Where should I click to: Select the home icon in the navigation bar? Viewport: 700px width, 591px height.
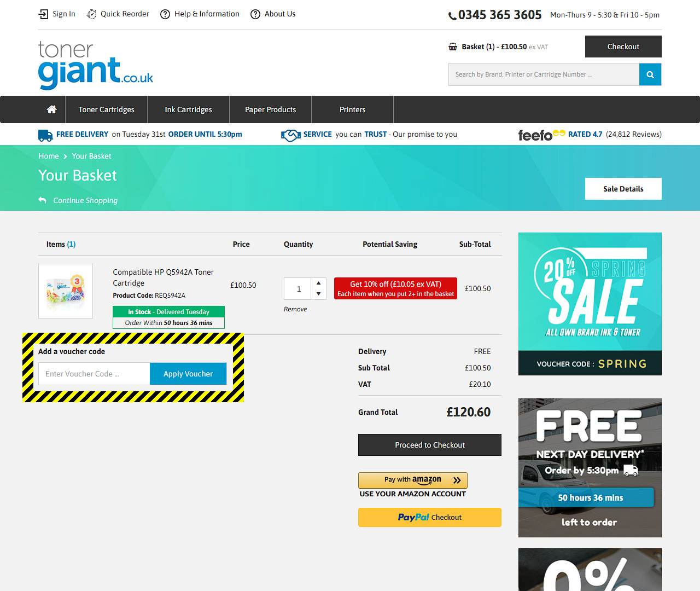[x=51, y=109]
